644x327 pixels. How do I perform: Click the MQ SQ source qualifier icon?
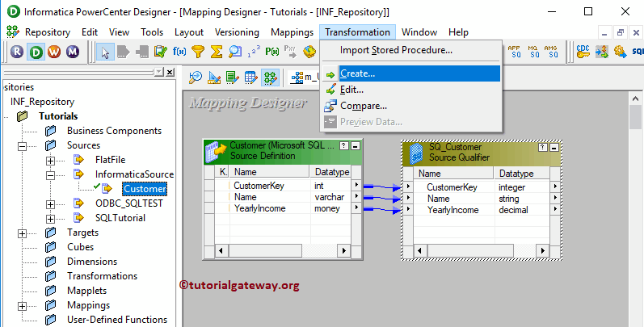pyautogui.click(x=533, y=52)
